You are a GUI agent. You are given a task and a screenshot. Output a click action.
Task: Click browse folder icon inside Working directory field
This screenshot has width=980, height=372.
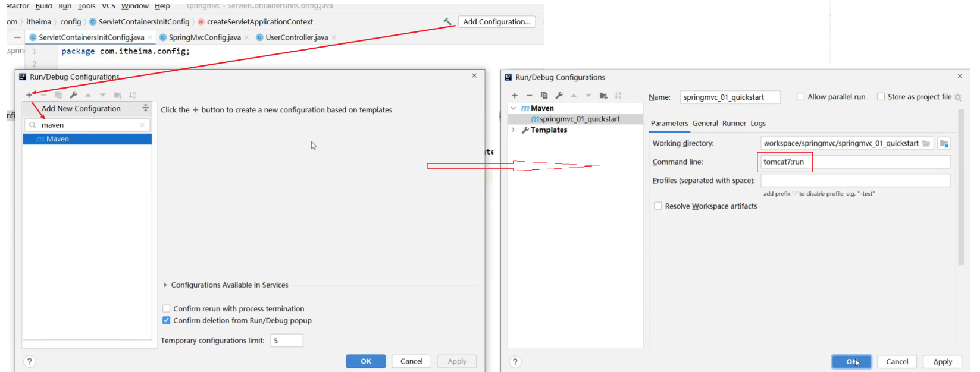click(926, 143)
